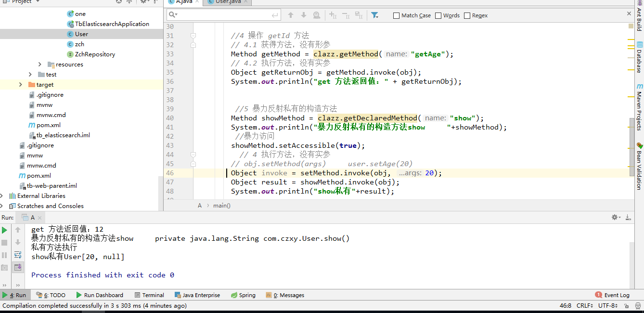Click class A in the breadcrumb bar
This screenshot has width=644, height=313.
[200, 206]
